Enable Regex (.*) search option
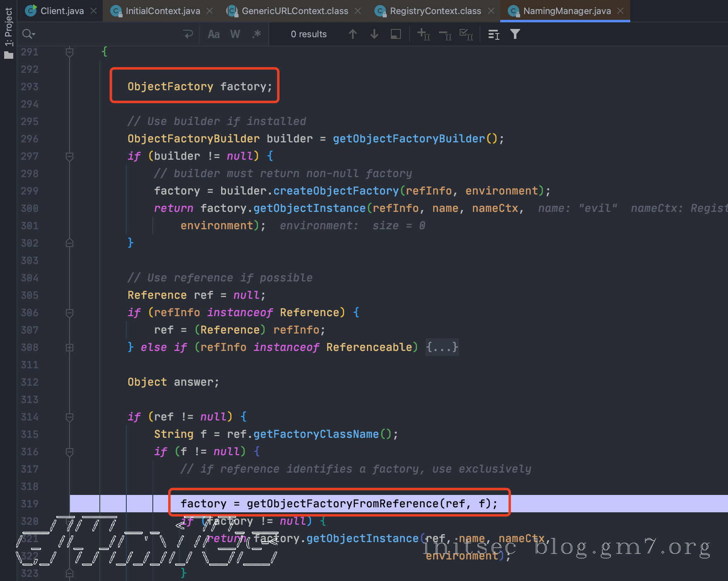 pos(256,34)
